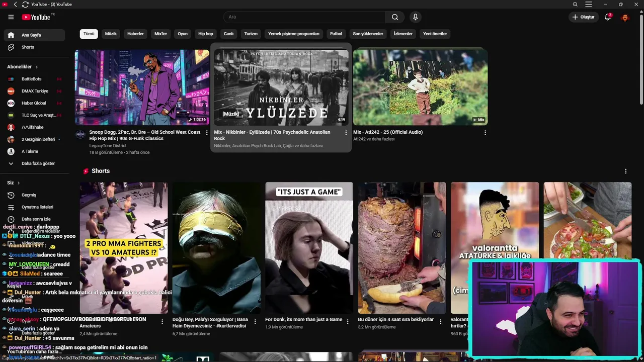The width and height of the screenshot is (644, 362).
Task: Click the Oluştur create button
Action: [x=584, y=17]
